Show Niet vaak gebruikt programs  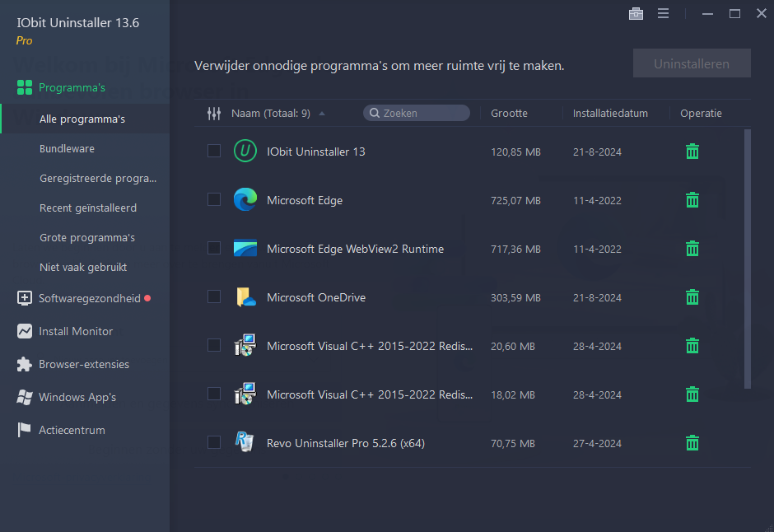pos(83,267)
